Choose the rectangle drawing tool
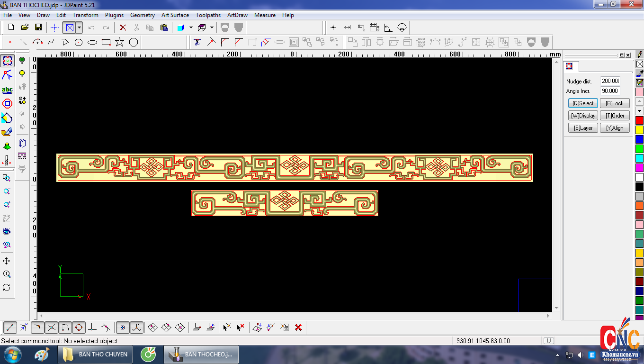 click(106, 42)
